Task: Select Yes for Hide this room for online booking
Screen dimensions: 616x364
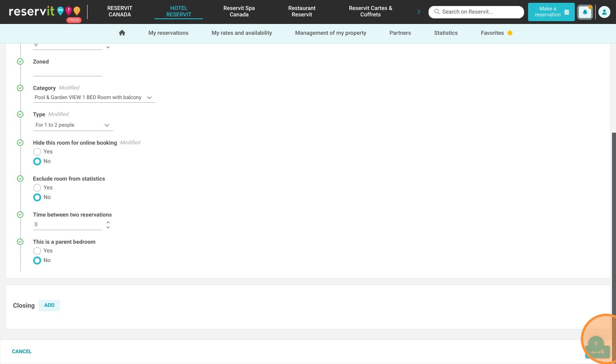Action: (37, 152)
